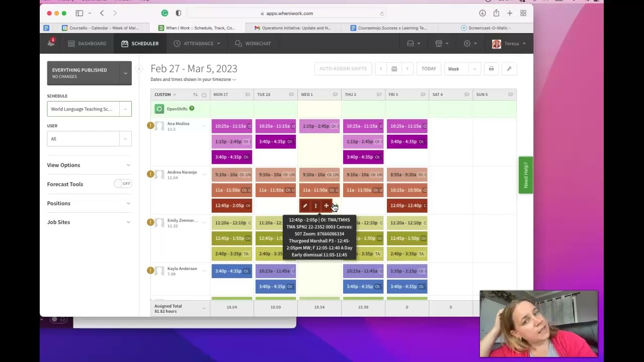Print the schedule
This screenshot has width=644, height=362.
tap(491, 68)
